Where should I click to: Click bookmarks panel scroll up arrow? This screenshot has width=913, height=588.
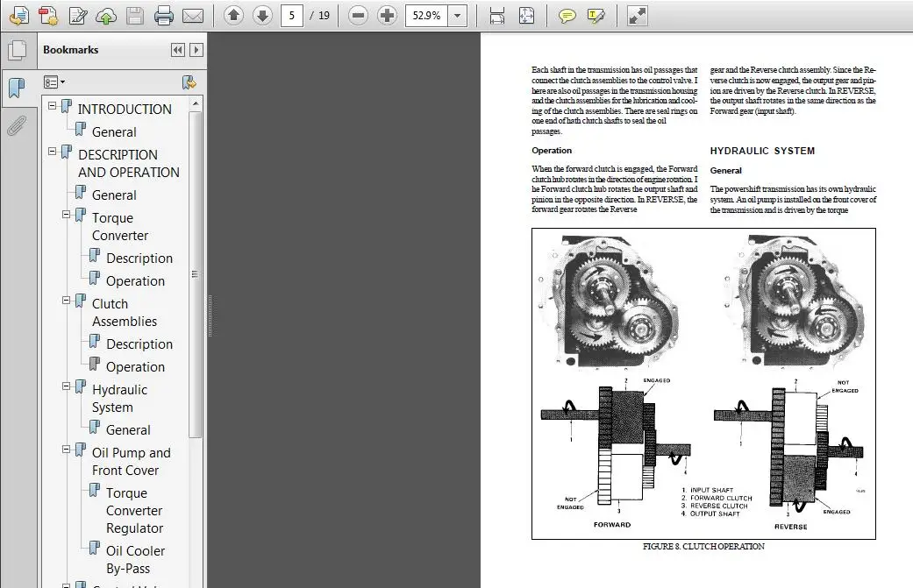196,103
